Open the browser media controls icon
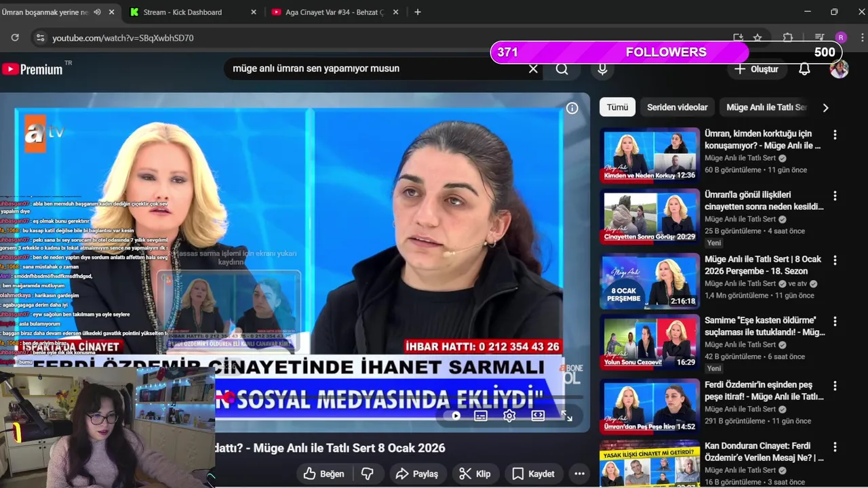Image resolution: width=868 pixels, height=488 pixels. click(x=819, y=38)
